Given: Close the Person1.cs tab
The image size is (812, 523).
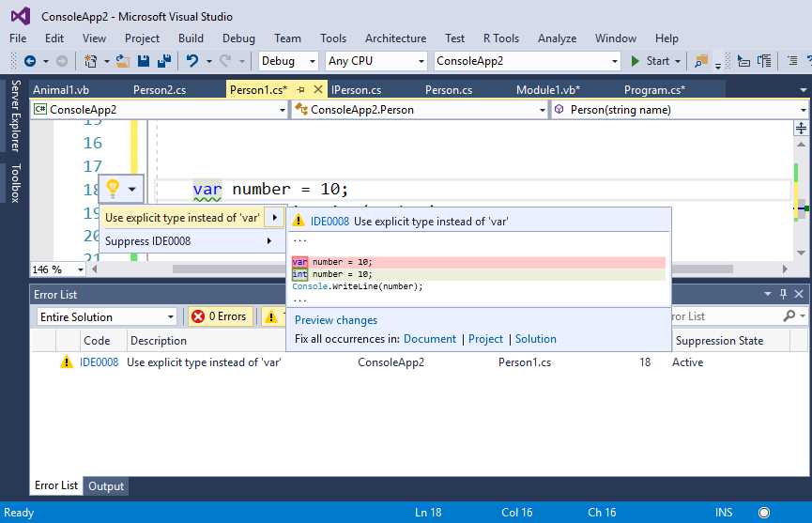Looking at the screenshot, I should pos(318,89).
